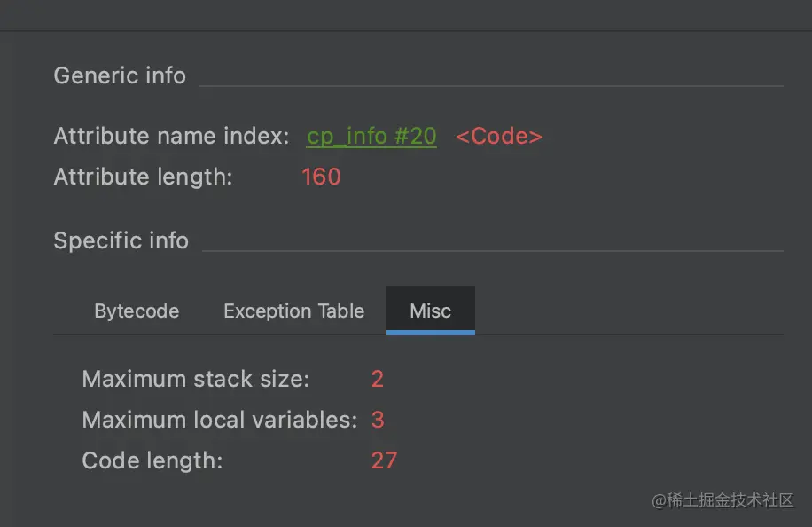
Task: Click the blue indicator under the Misc tab
Action: pyautogui.click(x=430, y=333)
